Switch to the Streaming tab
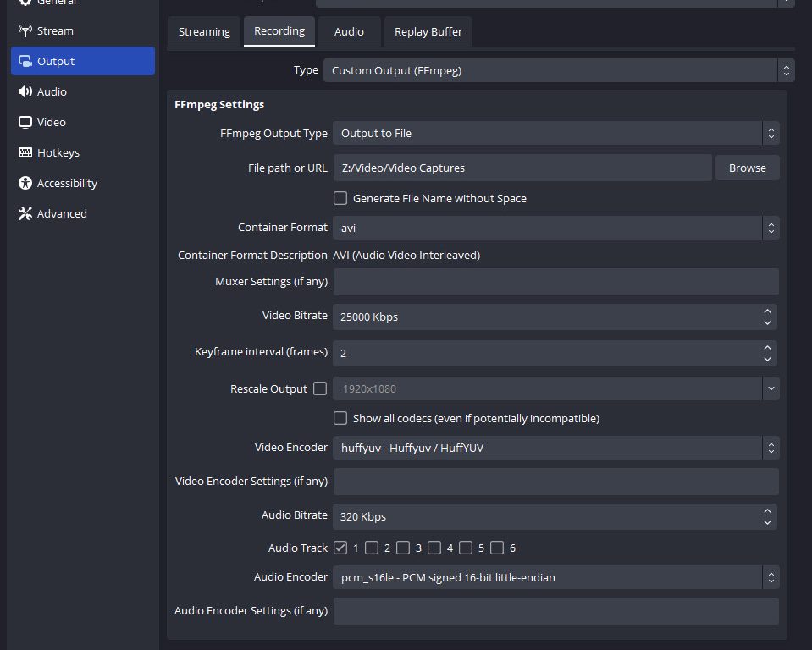The width and height of the screenshot is (812, 650). click(204, 31)
